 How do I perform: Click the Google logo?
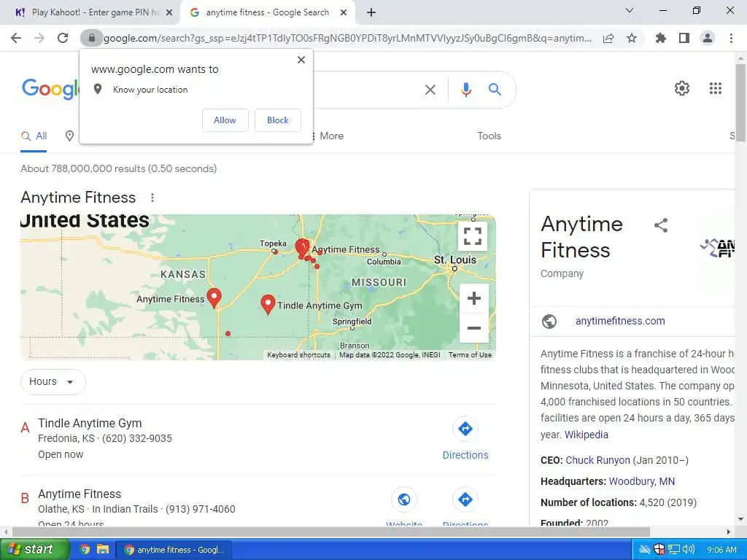pos(50,89)
